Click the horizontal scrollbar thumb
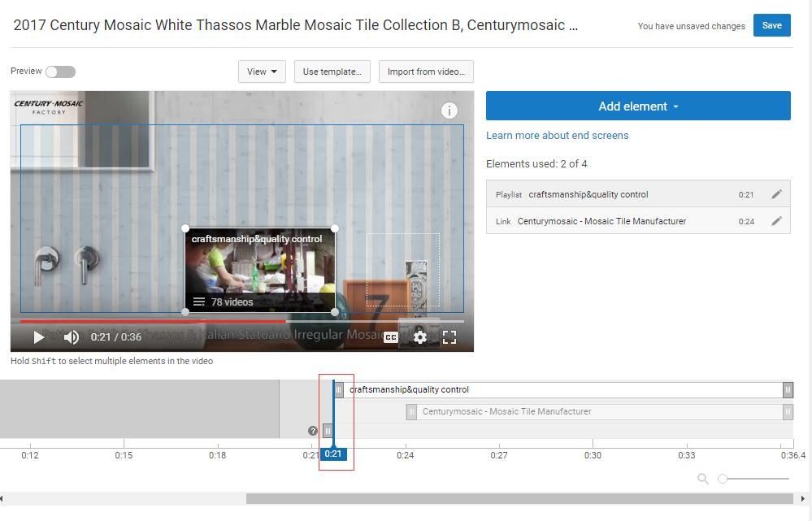 519,498
